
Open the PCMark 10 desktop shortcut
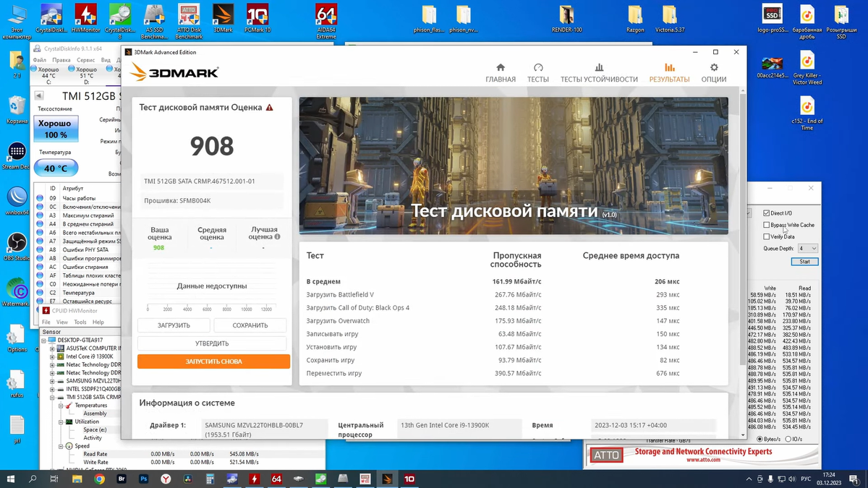(258, 20)
